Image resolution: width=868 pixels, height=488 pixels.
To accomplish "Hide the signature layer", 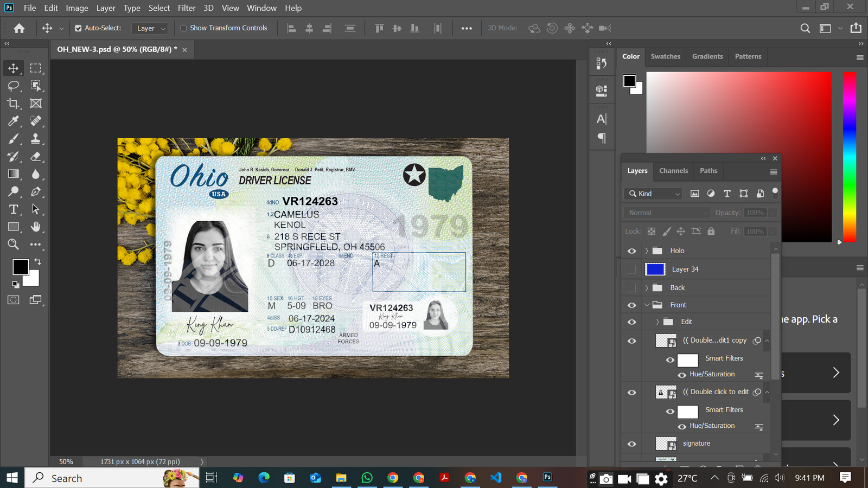I will pyautogui.click(x=631, y=444).
